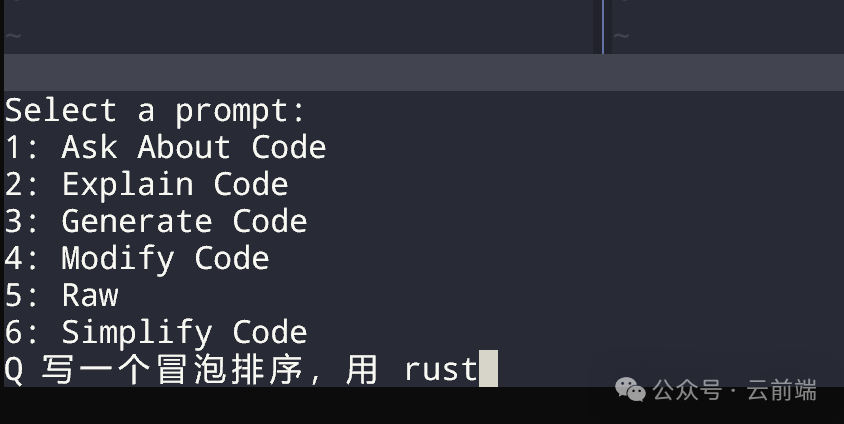The image size is (844, 424).
Task: Click the "公众号 · 云前端" watermark text
Action: pos(735,390)
